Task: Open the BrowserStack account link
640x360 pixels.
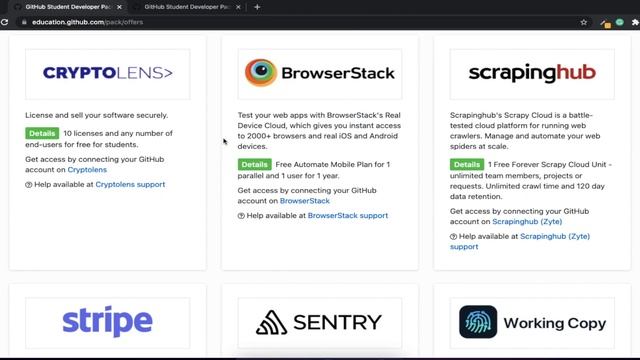Action: point(305,201)
